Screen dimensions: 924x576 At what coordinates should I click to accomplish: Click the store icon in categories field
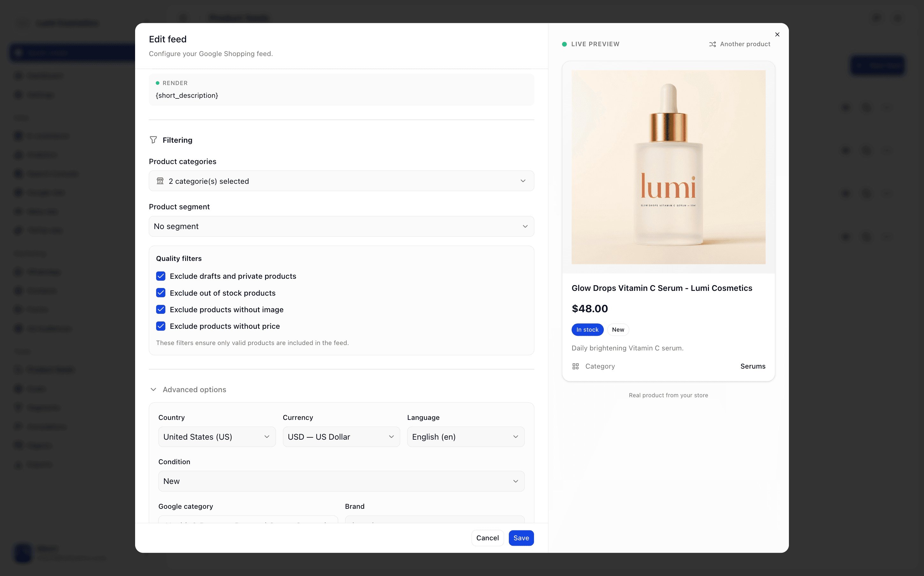point(160,181)
